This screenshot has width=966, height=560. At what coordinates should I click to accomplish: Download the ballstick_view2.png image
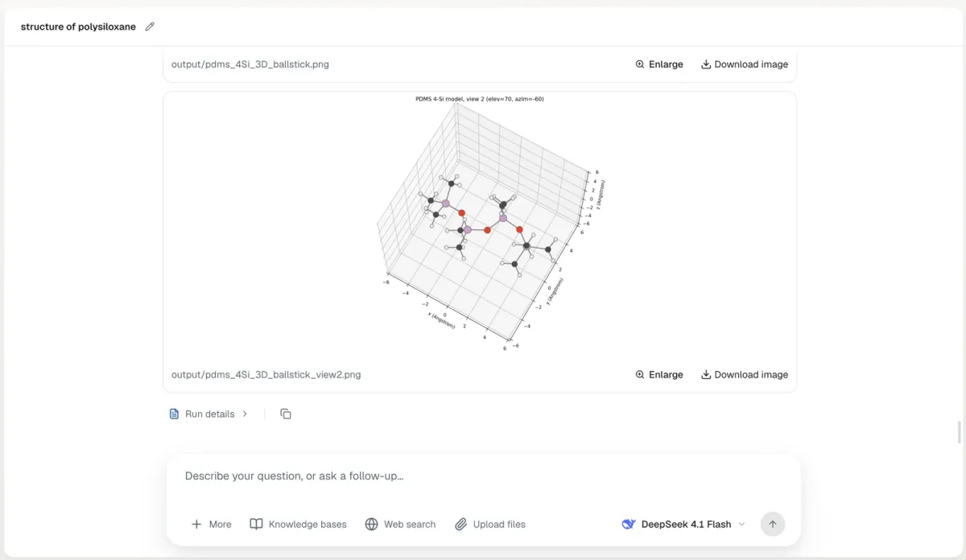tap(745, 375)
